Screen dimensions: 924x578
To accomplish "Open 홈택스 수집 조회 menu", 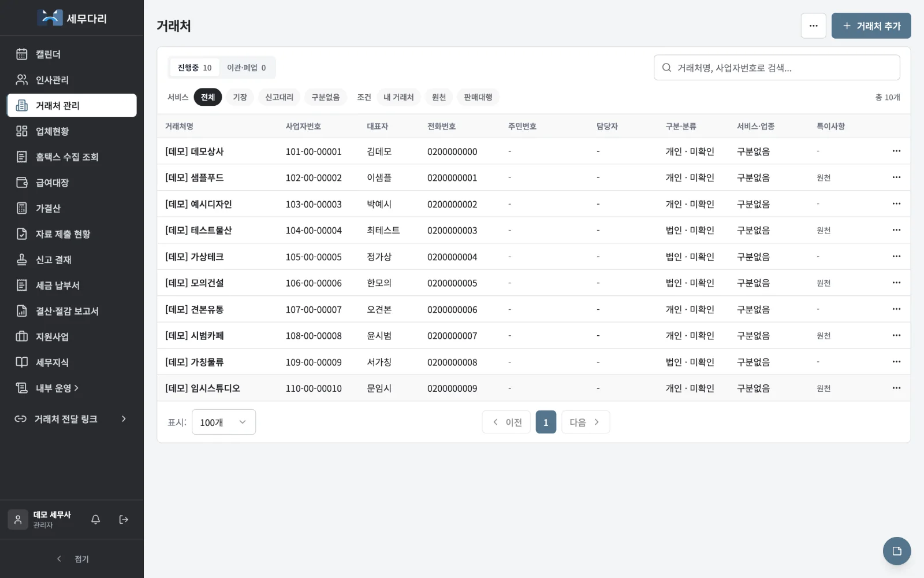I will pyautogui.click(x=72, y=157).
